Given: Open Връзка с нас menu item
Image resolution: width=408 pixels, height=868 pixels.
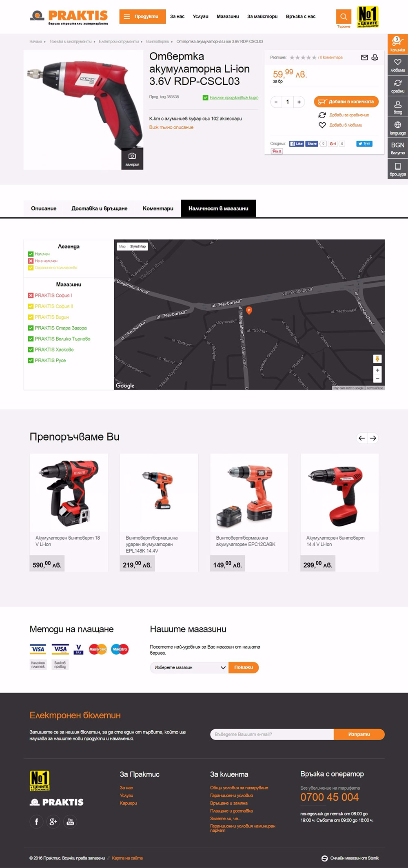Looking at the screenshot, I should click(x=301, y=16).
